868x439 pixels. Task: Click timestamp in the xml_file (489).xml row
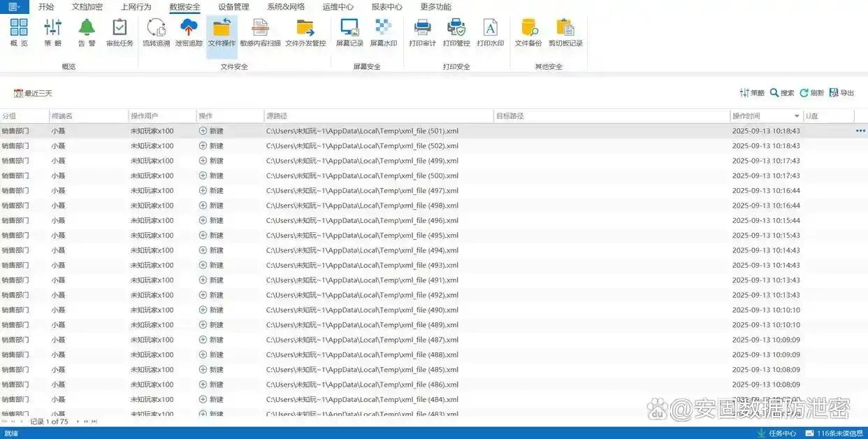click(766, 325)
